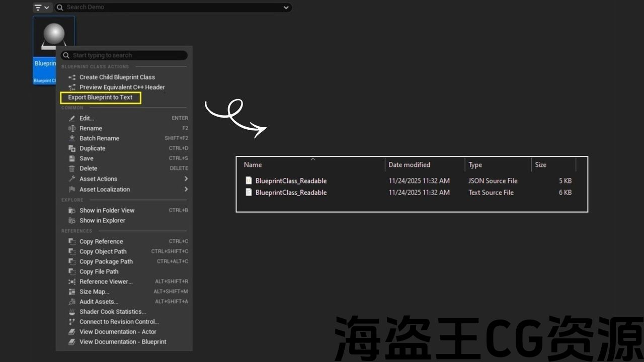Click the Save disk icon
The width and height of the screenshot is (644, 362).
(72, 158)
